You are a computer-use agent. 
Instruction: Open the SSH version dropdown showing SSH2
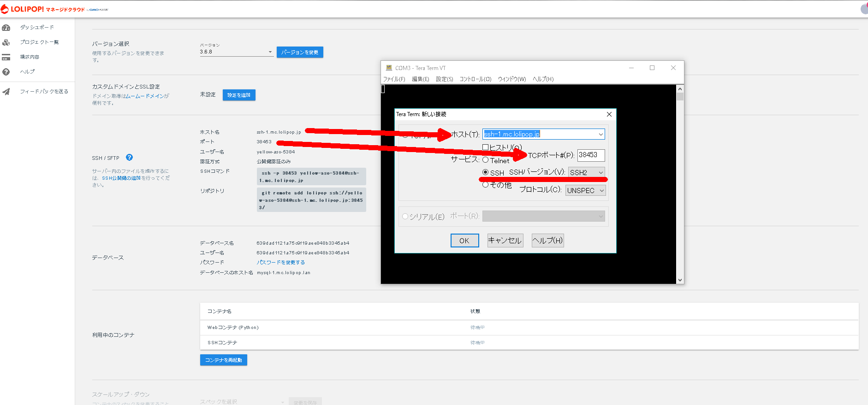pos(587,172)
